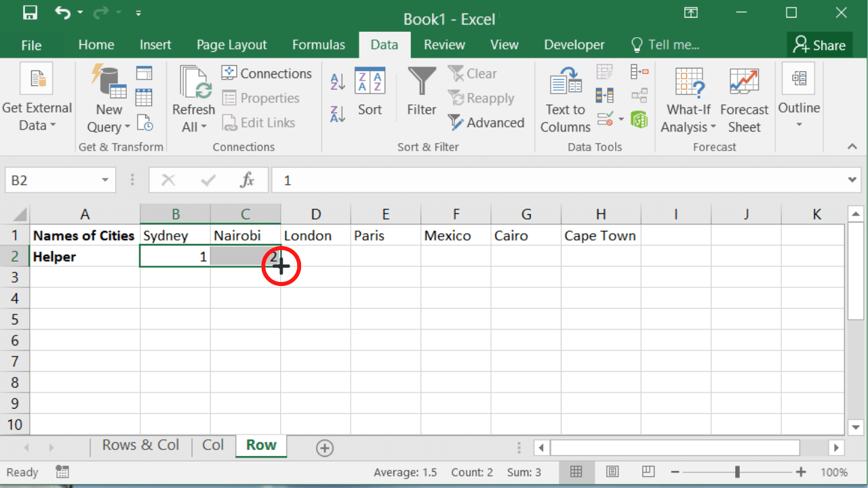Click the Remove Duplicates icon
The height and width of the screenshot is (488, 868).
click(x=604, y=96)
